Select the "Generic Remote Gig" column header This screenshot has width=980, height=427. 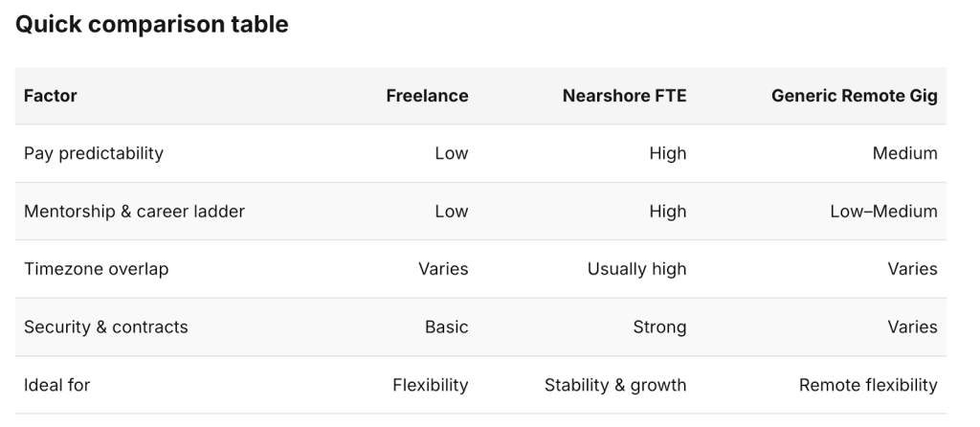pyautogui.click(x=854, y=96)
